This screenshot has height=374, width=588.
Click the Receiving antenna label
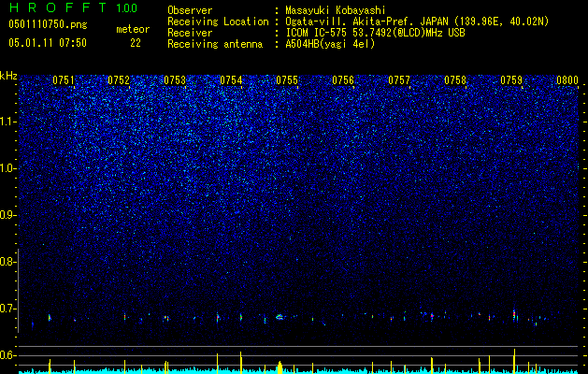pyautogui.click(x=215, y=44)
